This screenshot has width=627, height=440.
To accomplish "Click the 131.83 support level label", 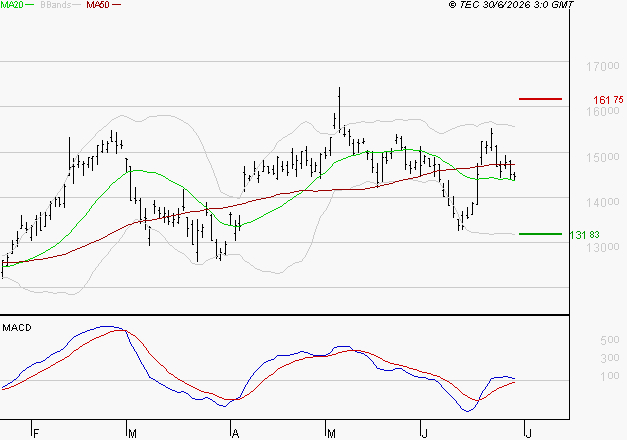I will pos(584,235).
